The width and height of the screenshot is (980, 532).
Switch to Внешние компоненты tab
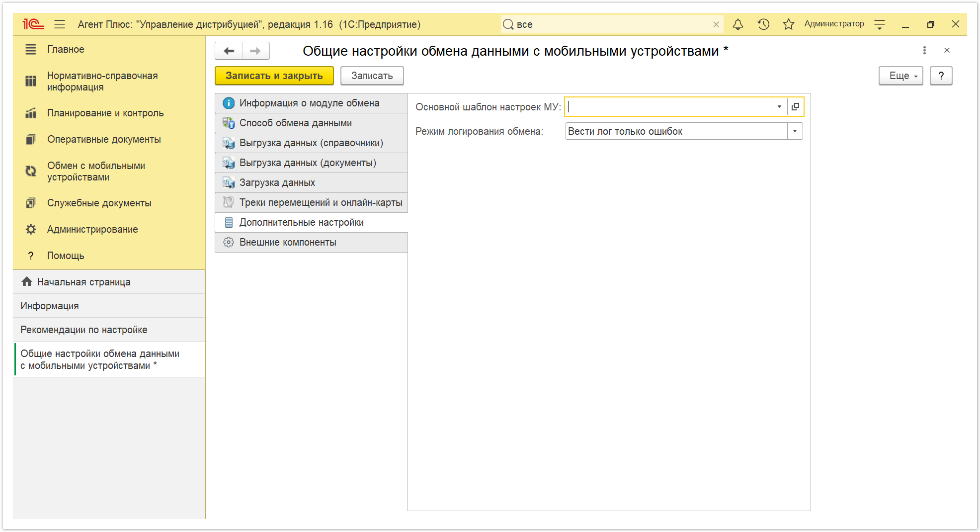(311, 242)
